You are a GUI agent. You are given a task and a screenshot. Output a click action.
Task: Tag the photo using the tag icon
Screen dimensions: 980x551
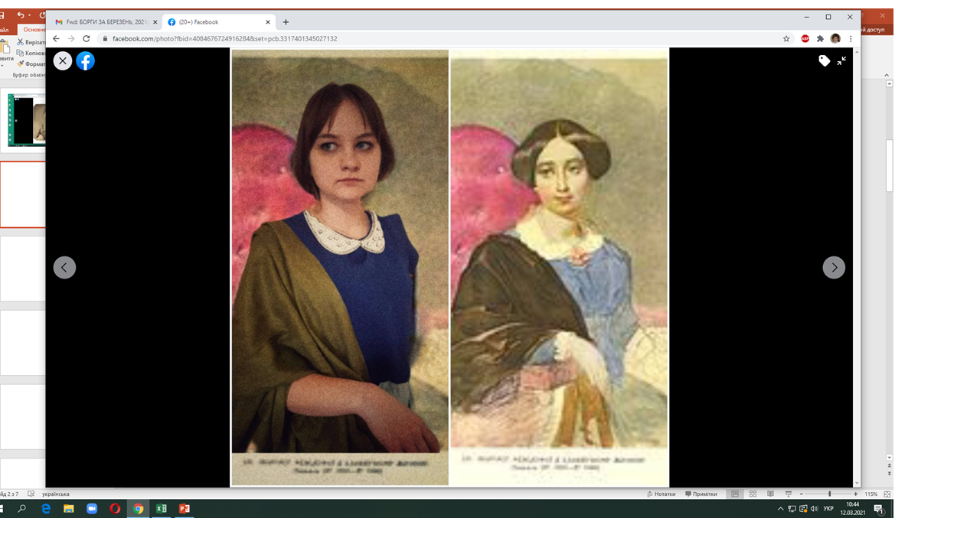pos(824,61)
